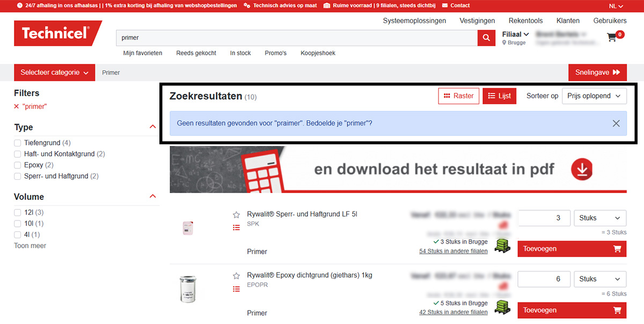This screenshot has height=324, width=644.
Task: Open Vestigingen menu
Action: coord(477,21)
